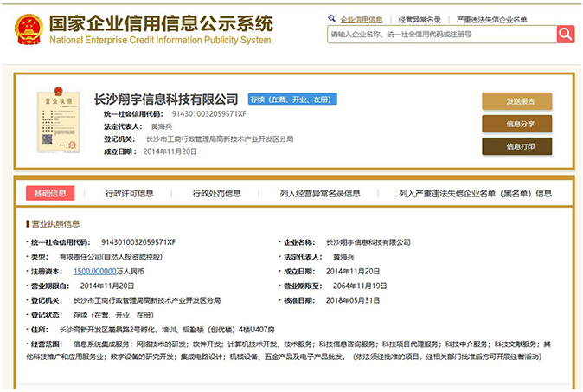This screenshot has height=392, width=583.
Task: Open the 列入经营异常名录信息 tab
Action: point(320,193)
